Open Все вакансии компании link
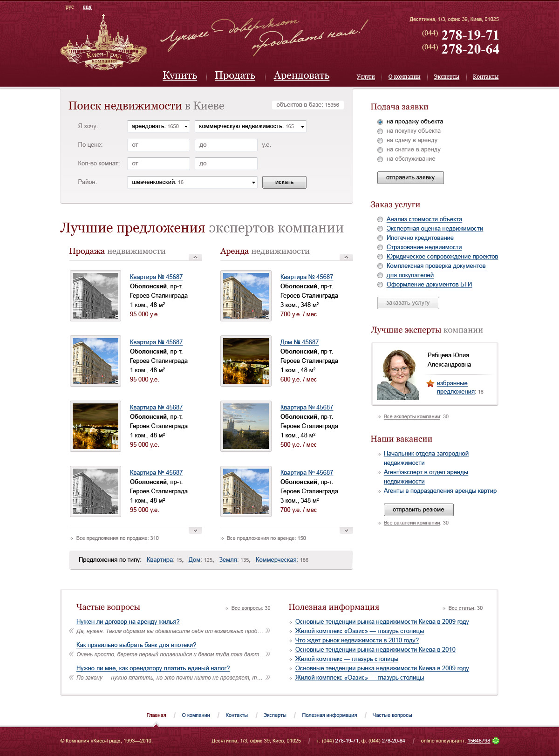This screenshot has height=756, width=559. point(412,523)
